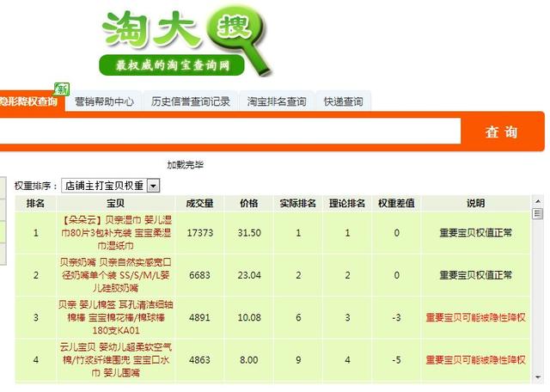The image size is (550, 392).
Task: Go to 快递查询 tab
Action: (x=343, y=101)
